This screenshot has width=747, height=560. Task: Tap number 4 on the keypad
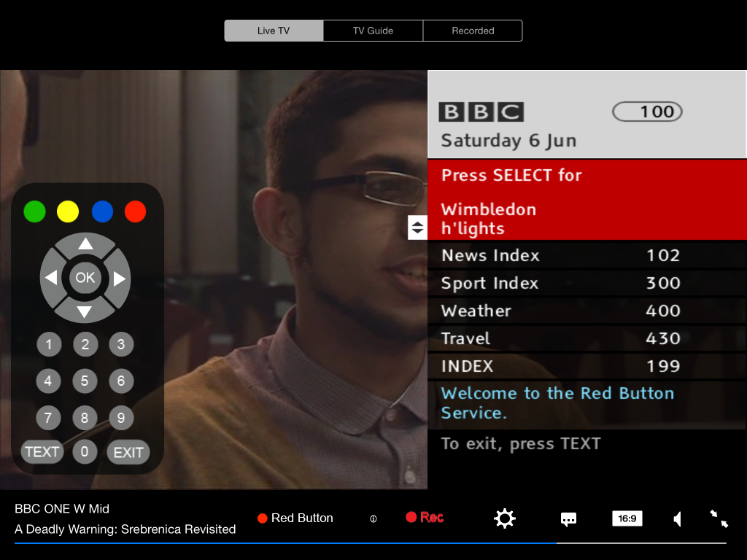(x=48, y=381)
